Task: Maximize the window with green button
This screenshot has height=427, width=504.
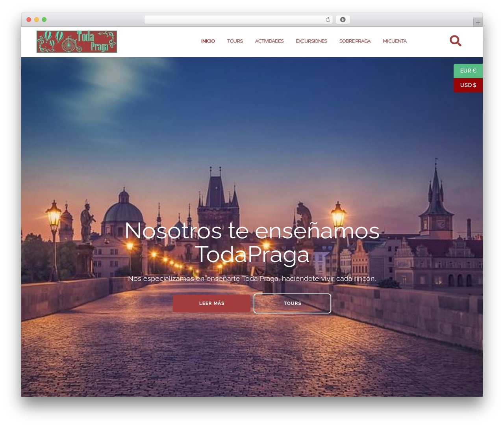Action: tap(44, 20)
